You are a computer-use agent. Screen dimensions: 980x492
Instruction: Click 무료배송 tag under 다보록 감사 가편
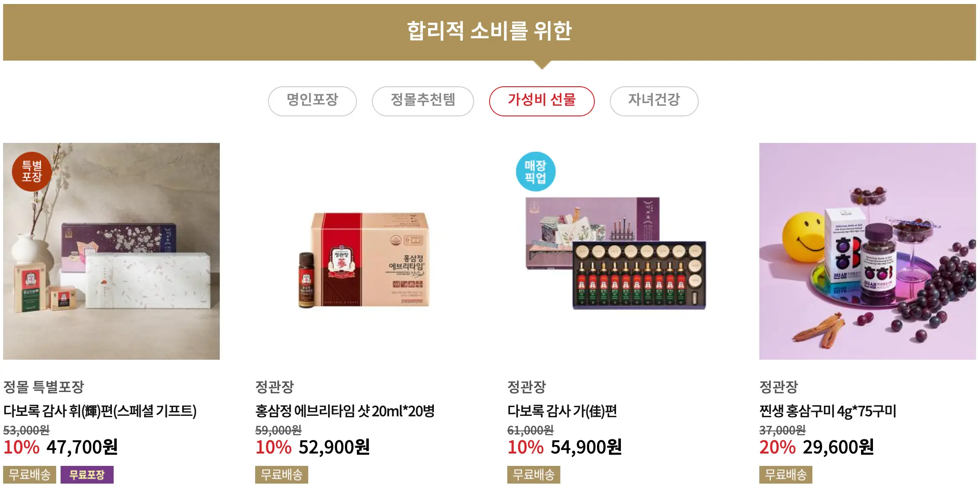click(x=534, y=475)
